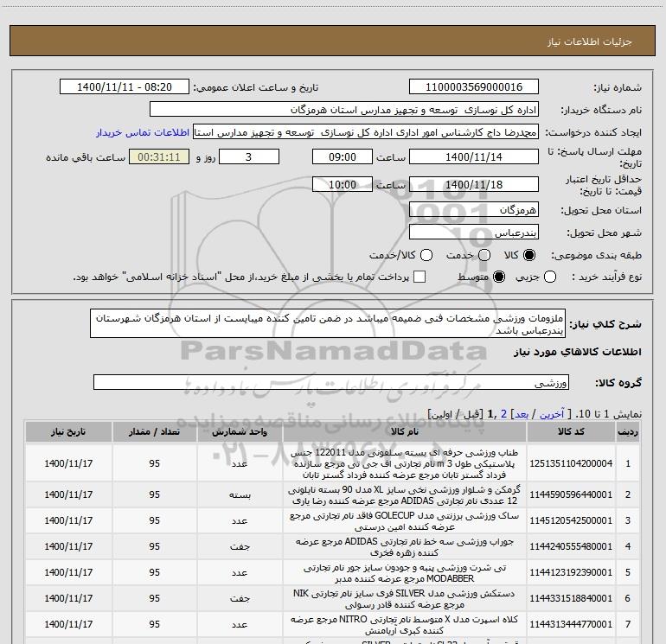The width and height of the screenshot is (666, 644).
Task: Click the ردیف column header
Action: 628,432
